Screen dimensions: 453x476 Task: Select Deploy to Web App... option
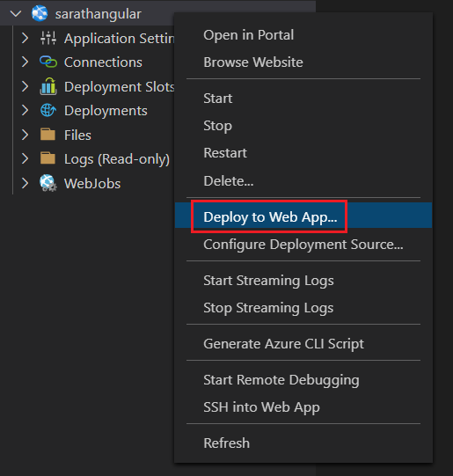coord(303,216)
